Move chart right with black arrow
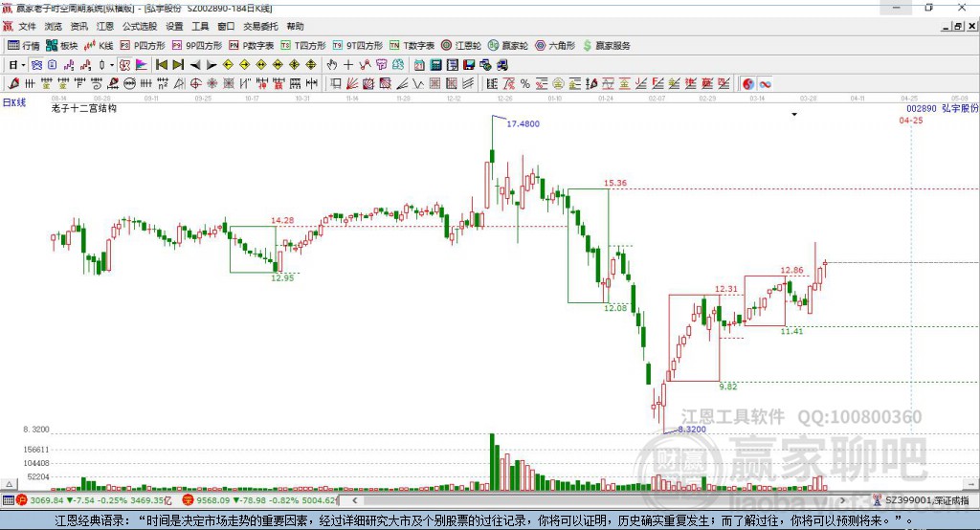 click(x=212, y=65)
